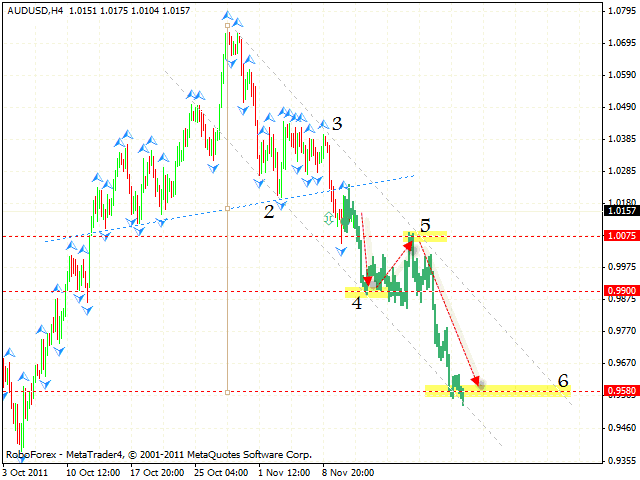
Task: Select the bottom anchor square at 0.9580 level
Action: pos(227,392)
